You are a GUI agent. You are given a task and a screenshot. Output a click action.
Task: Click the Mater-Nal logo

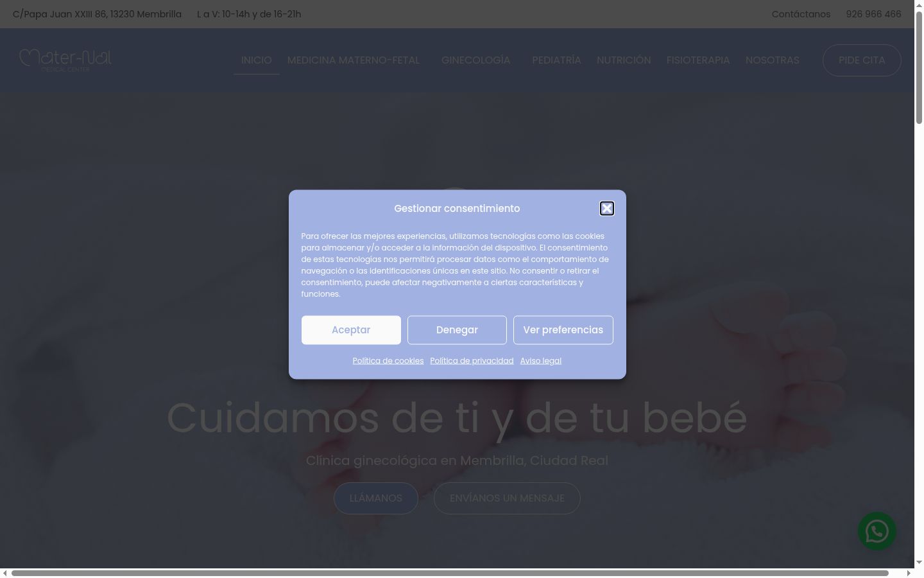pos(65,60)
